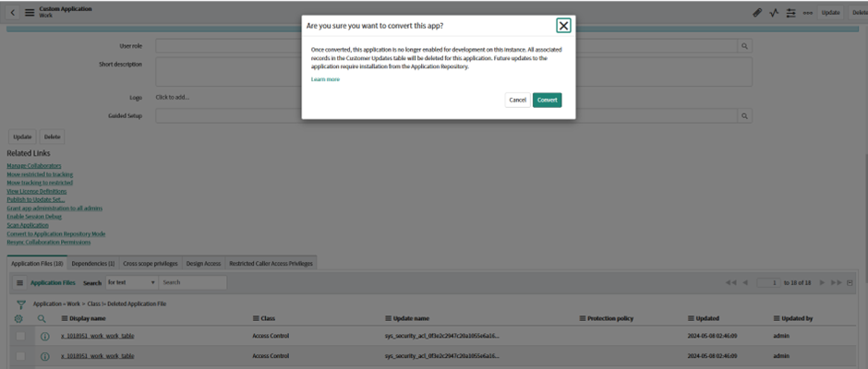868x369 pixels.
Task: Open the list filter funnel icon
Action: [20, 304]
